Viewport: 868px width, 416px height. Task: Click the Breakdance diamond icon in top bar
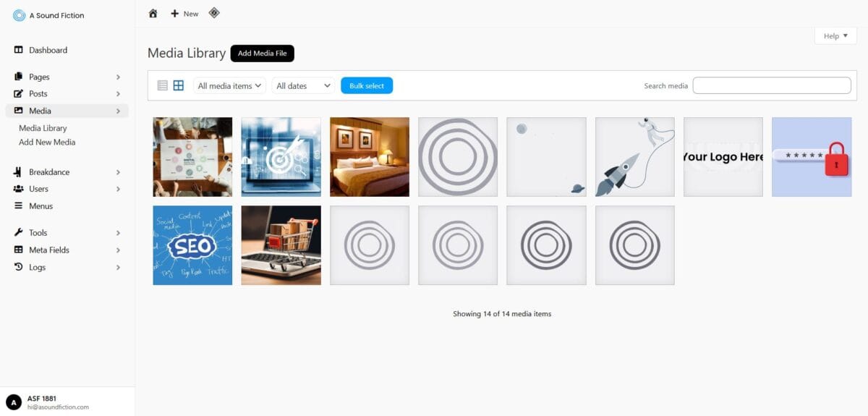(x=214, y=13)
